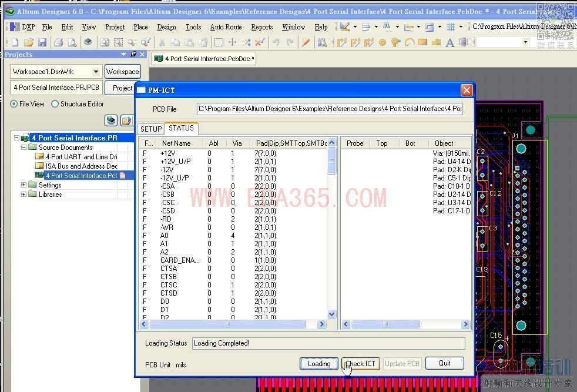The width and height of the screenshot is (577, 392).
Task: Open the Design menu
Action: coord(166,27)
